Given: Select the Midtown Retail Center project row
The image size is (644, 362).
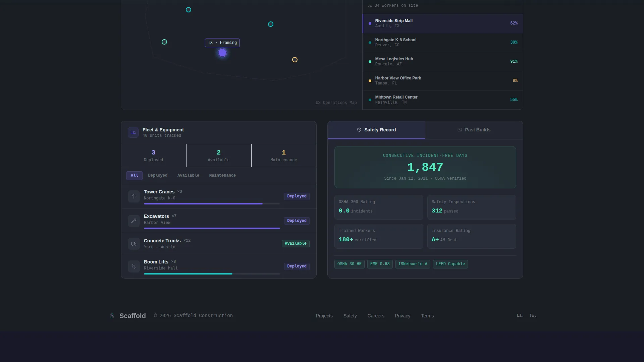Looking at the screenshot, I should (x=443, y=100).
